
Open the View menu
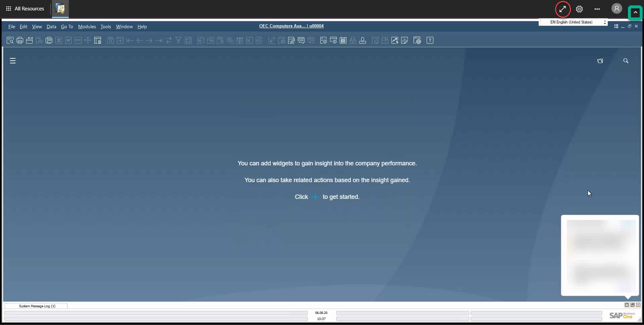pyautogui.click(x=37, y=26)
